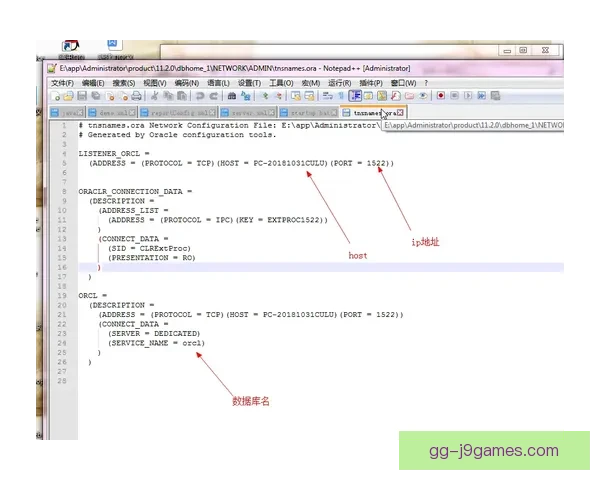The image size is (600, 480).
Task: Toggle Show All Characters pilcrow icon
Action: click(341, 96)
